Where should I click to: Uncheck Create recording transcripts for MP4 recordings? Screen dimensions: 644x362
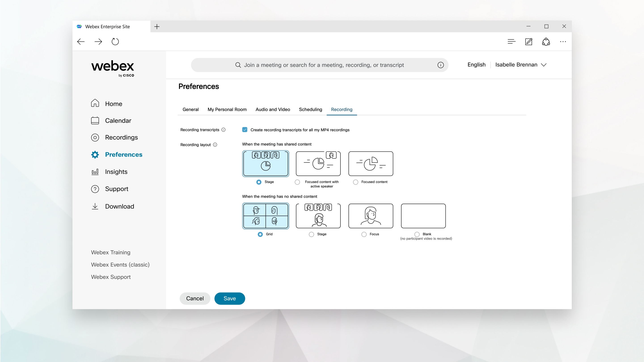tap(245, 130)
